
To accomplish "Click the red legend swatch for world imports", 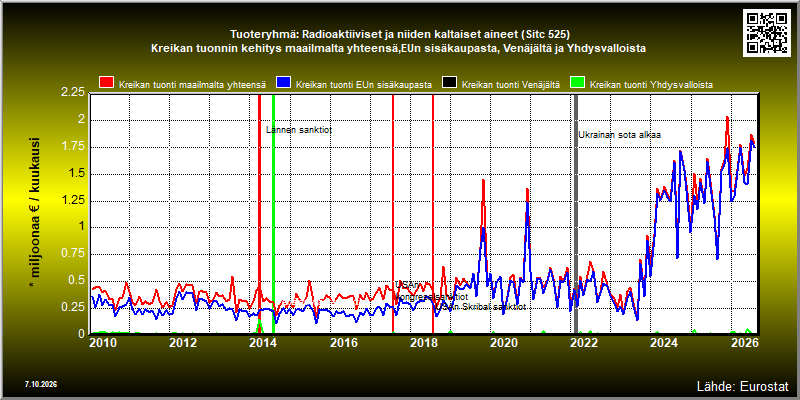I will (x=106, y=83).
